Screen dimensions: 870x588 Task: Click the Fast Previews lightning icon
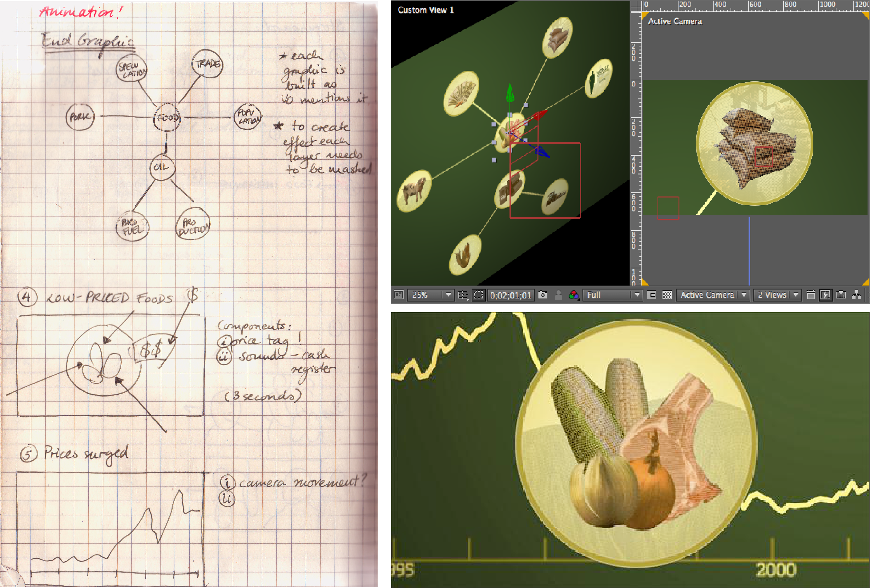tap(825, 295)
